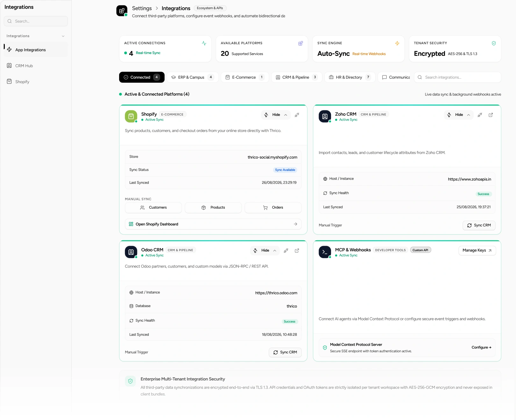
Task: Open CRM Hub in the sidebar
Action: pyautogui.click(x=36, y=66)
